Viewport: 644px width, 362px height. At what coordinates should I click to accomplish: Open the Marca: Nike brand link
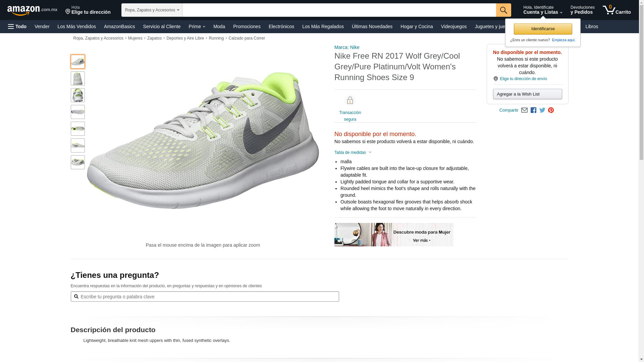(347, 47)
